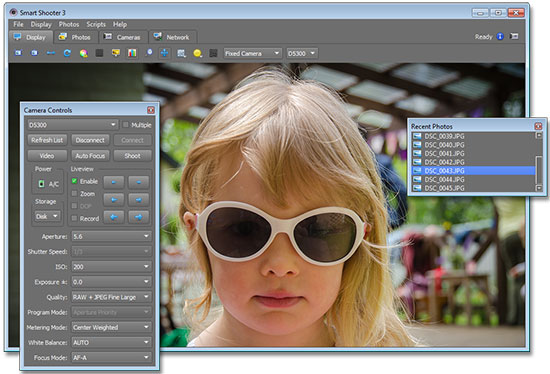The width and height of the screenshot is (550, 374).
Task: Open the File menu
Action: (x=18, y=24)
